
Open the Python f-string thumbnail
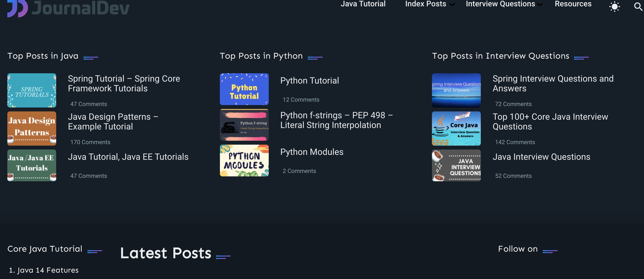[244, 125]
